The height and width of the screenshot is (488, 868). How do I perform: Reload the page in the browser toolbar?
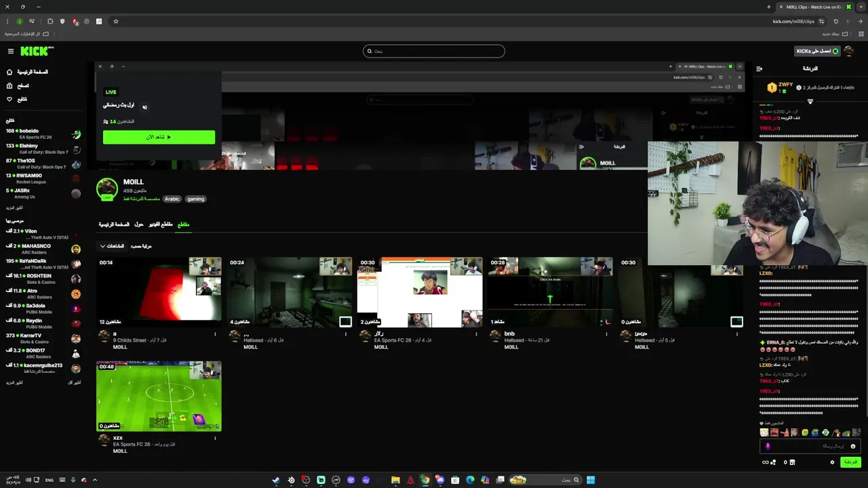point(835,21)
